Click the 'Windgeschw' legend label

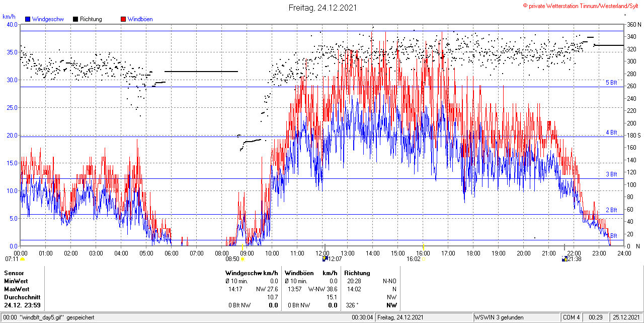coord(48,19)
